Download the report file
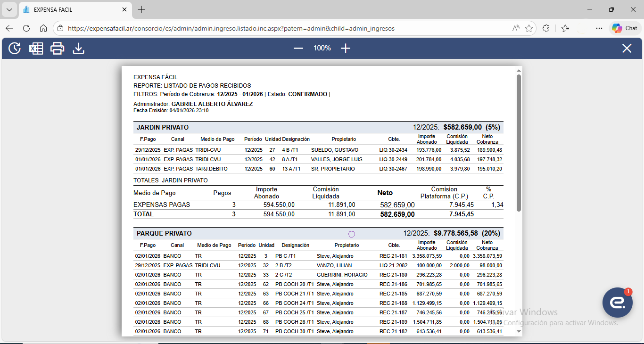Viewport: 644px width, 344px height. [78, 48]
